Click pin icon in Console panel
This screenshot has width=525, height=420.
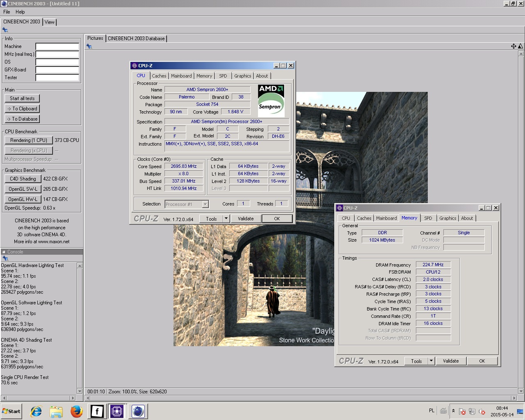pos(5,258)
